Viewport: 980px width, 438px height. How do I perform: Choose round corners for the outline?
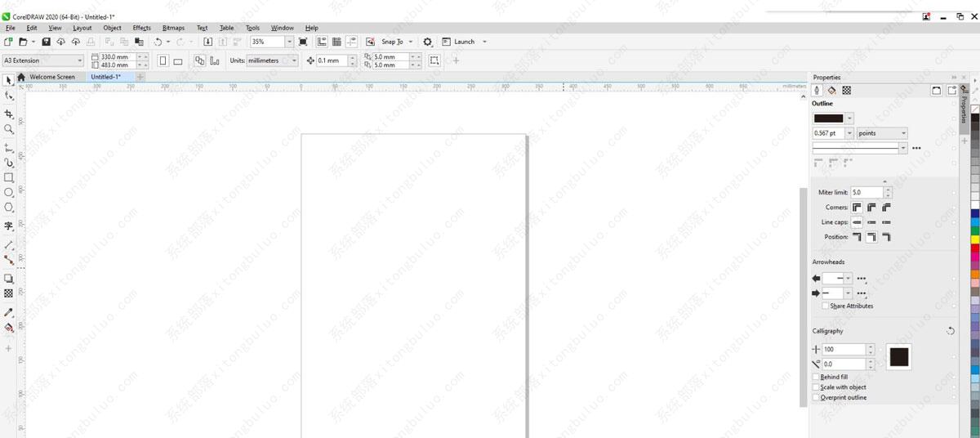point(871,208)
